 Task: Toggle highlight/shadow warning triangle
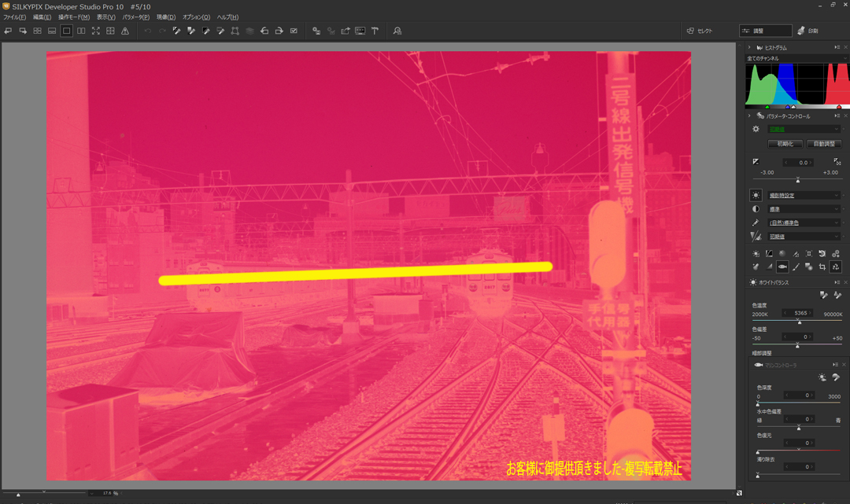click(125, 31)
